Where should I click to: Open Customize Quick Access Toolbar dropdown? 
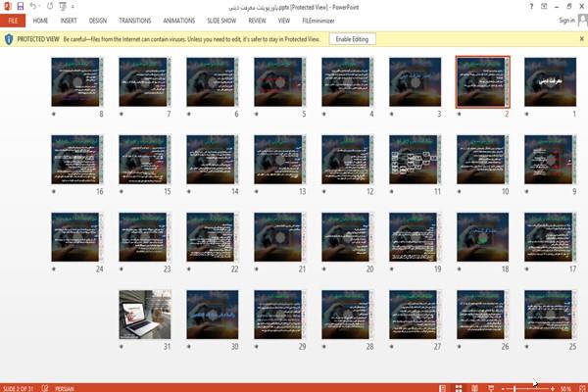pos(73,7)
